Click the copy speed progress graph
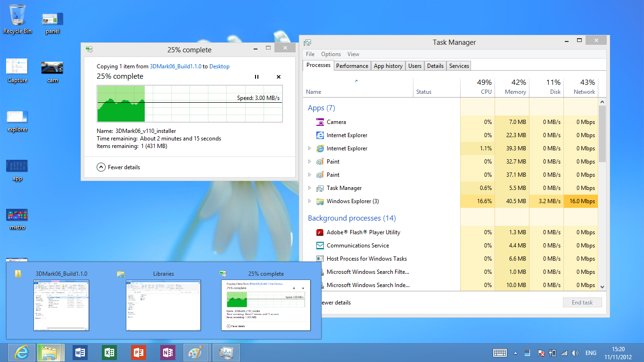 tap(190, 104)
